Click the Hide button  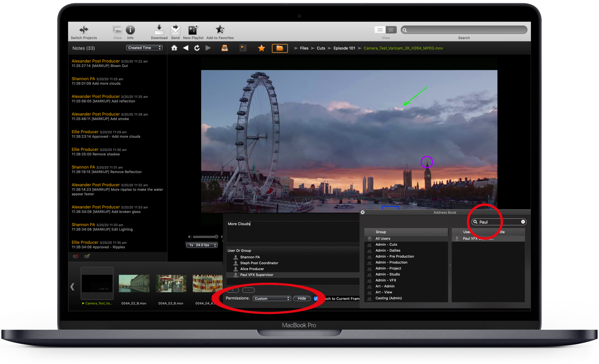[302, 298]
